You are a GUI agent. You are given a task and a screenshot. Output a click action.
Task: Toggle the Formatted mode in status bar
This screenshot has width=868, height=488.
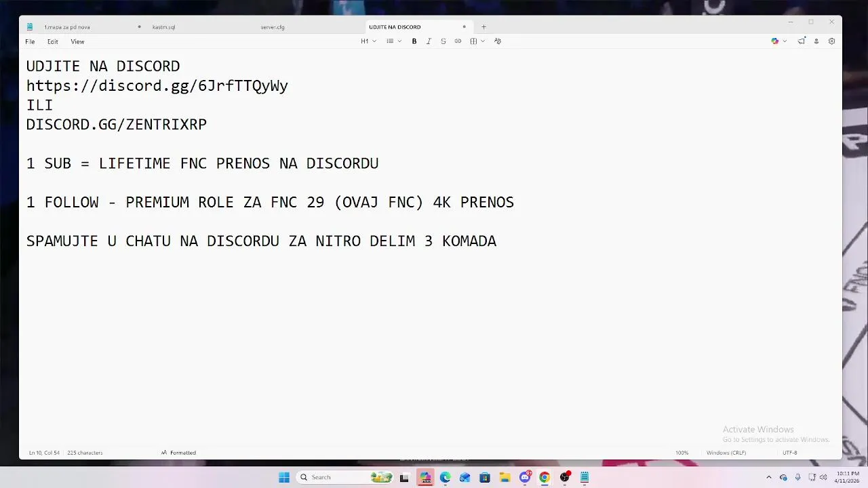pos(178,453)
